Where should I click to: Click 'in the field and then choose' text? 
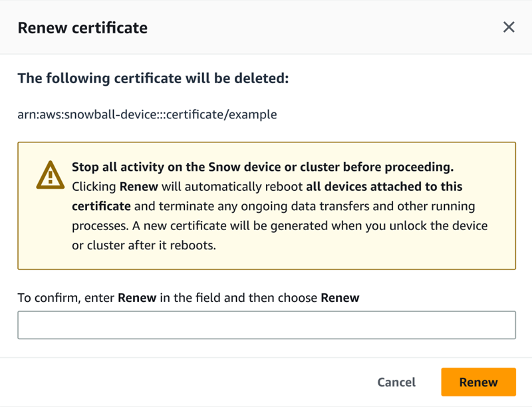pyautogui.click(x=238, y=298)
